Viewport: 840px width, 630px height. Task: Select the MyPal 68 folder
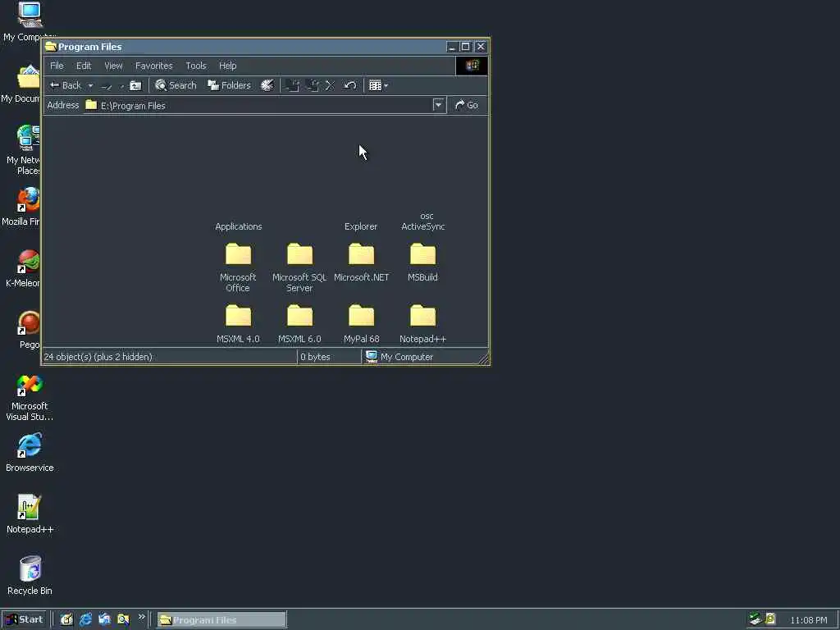tap(361, 323)
